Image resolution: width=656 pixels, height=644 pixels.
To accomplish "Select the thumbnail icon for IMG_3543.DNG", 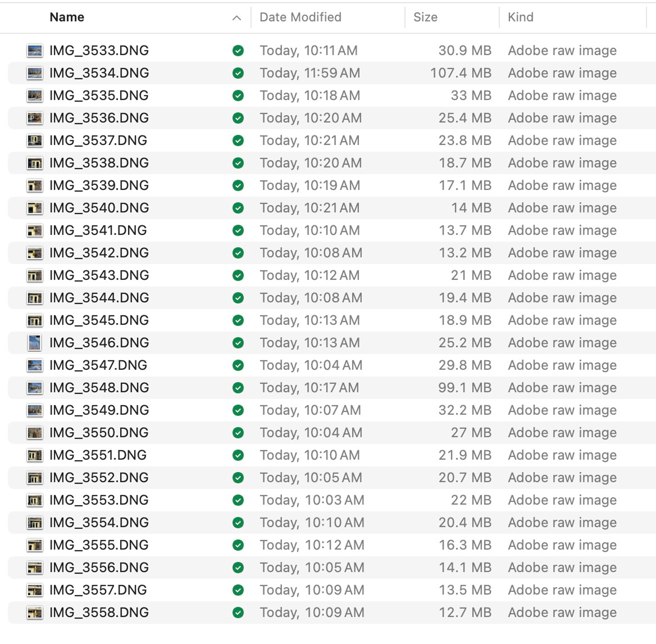I will 35,275.
